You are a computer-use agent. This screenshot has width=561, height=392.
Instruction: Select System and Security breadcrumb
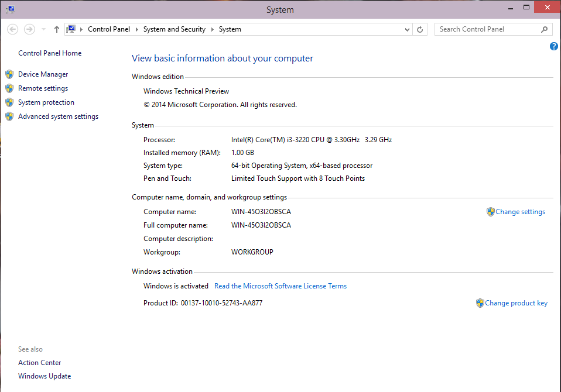tap(174, 29)
